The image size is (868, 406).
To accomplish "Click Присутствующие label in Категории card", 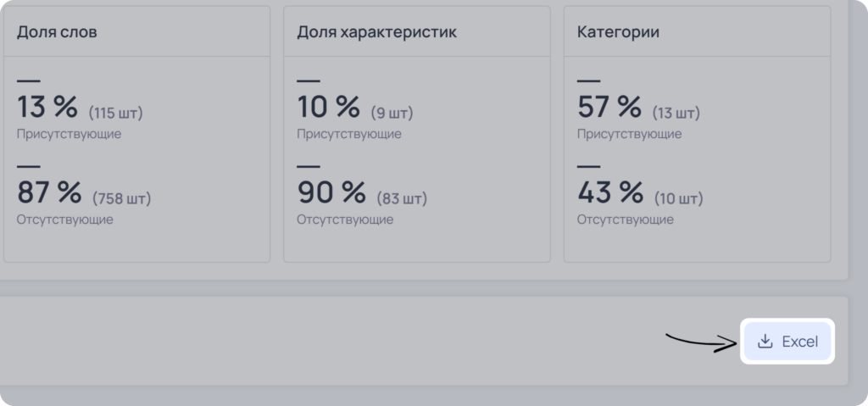I will (x=630, y=134).
